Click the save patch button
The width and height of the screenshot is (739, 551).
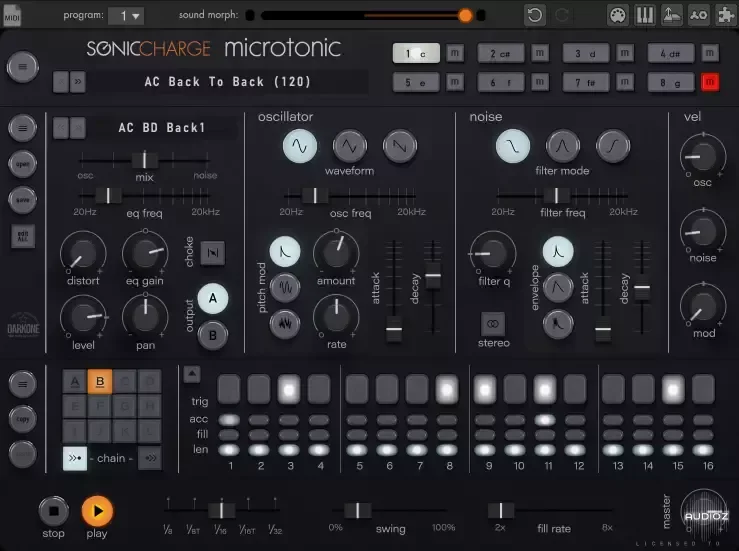click(x=22, y=200)
